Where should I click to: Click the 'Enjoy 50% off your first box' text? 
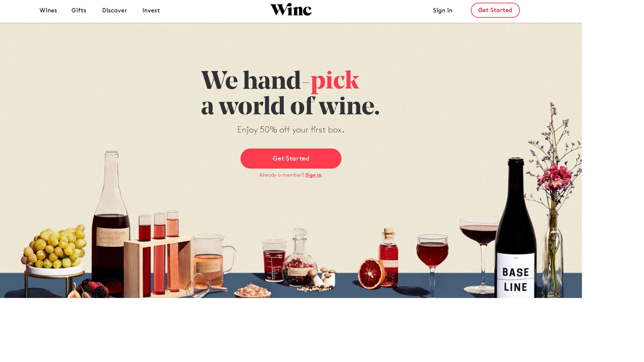[291, 130]
